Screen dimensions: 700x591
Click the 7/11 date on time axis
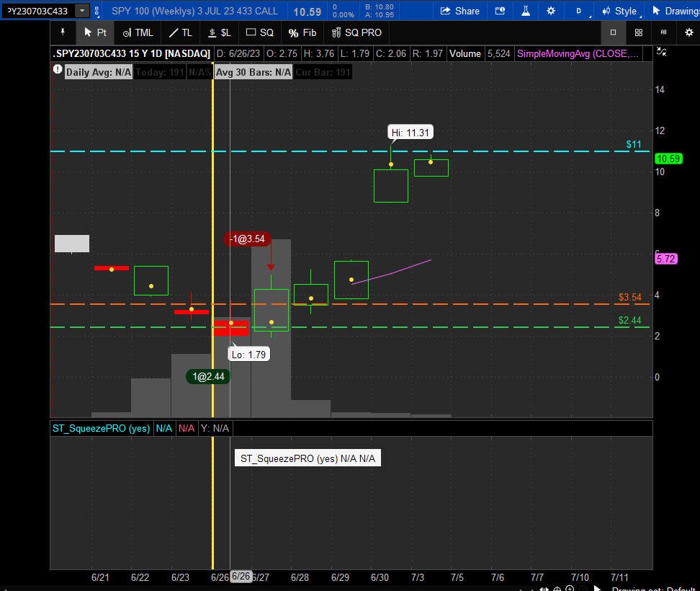pos(619,577)
